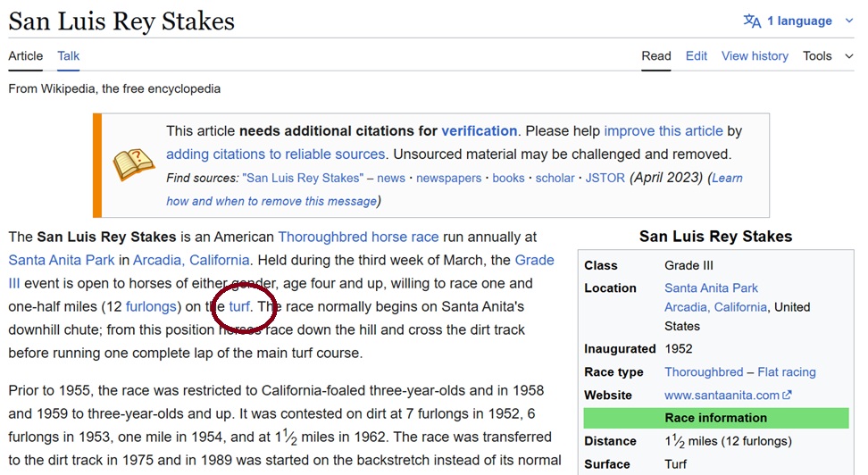Follow the 'verification' link
The height and width of the screenshot is (475, 868).
point(479,130)
